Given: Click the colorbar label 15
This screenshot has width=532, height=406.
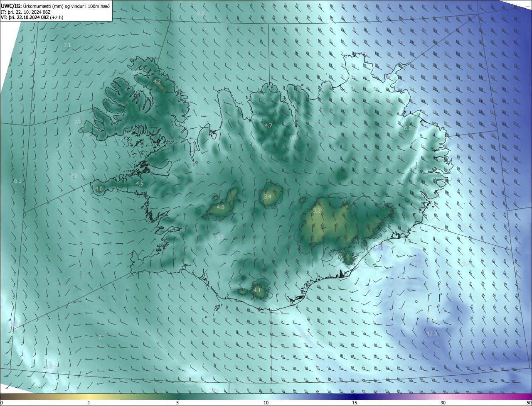Looking at the screenshot, I should pos(355,403).
